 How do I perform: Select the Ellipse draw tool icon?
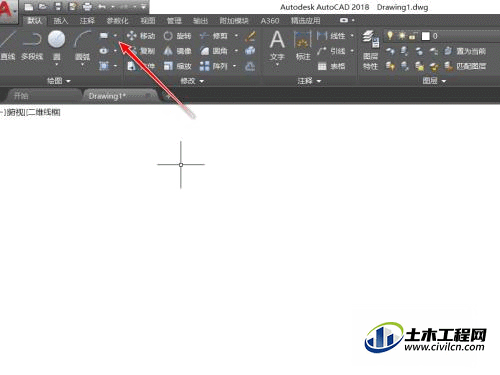click(104, 51)
